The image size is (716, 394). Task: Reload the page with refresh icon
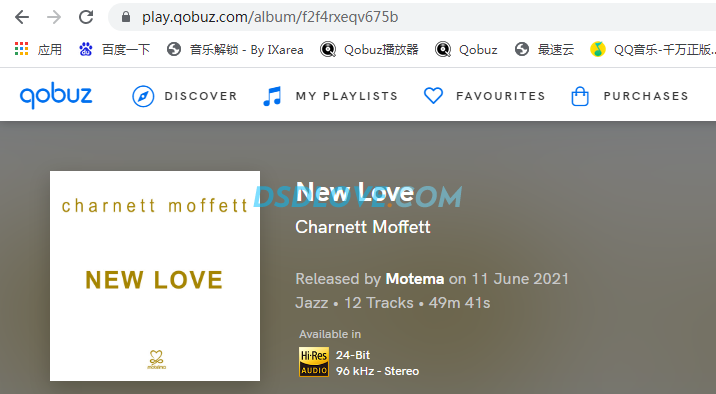[x=86, y=17]
